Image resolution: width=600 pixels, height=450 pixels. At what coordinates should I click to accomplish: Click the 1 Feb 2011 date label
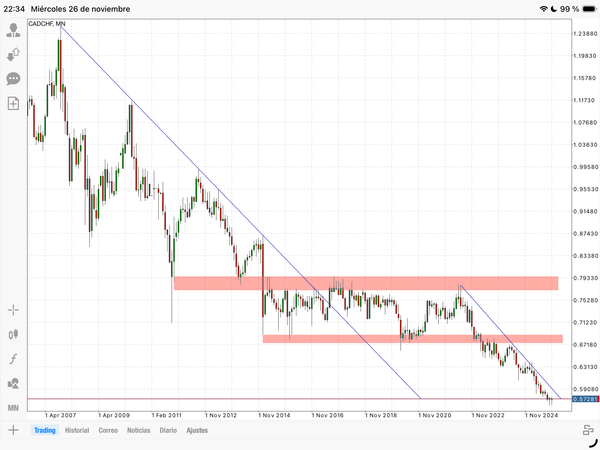(x=166, y=415)
